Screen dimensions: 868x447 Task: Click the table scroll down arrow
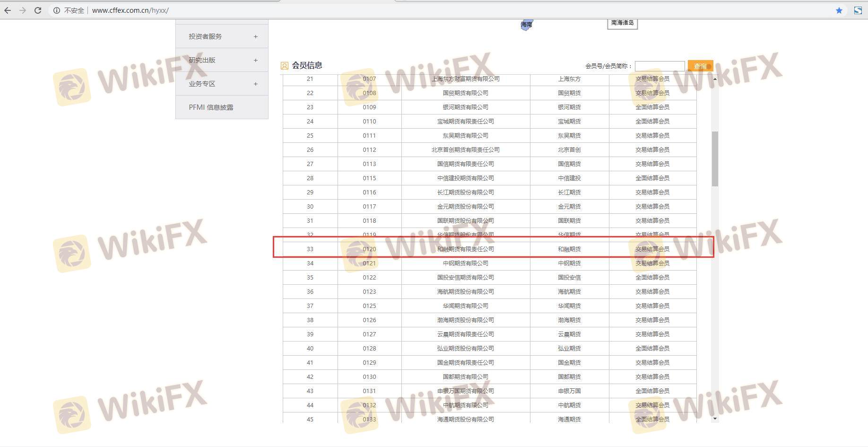[715, 419]
